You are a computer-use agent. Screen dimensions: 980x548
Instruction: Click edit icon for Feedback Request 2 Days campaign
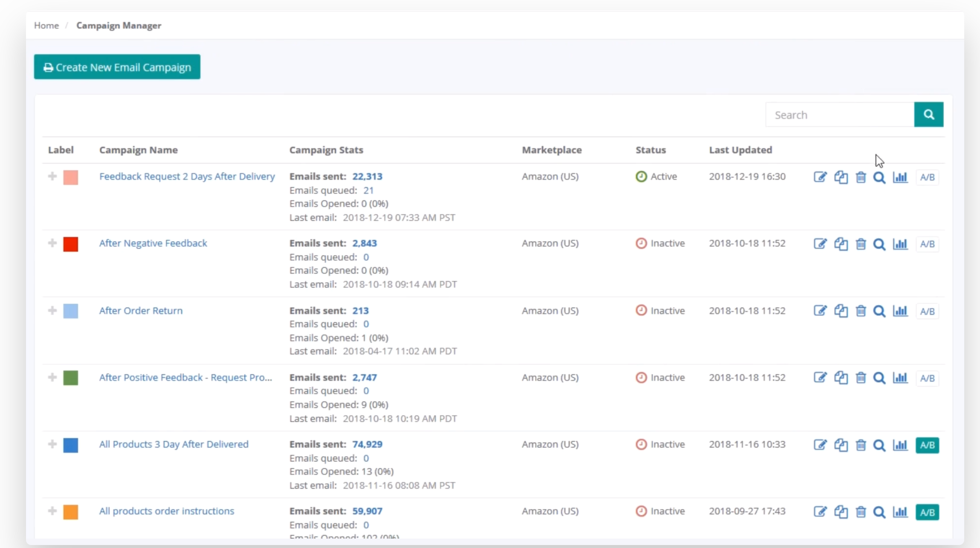[820, 177]
